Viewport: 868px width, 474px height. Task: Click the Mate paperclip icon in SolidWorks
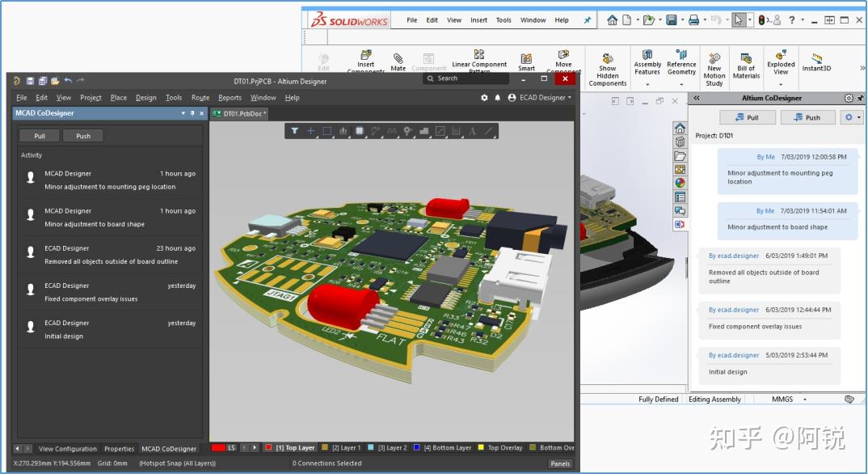pos(398,58)
